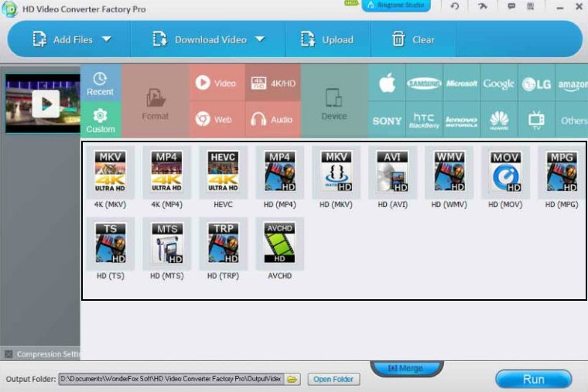Start conversion with the Run button
The height and width of the screenshot is (392, 588).
533,380
